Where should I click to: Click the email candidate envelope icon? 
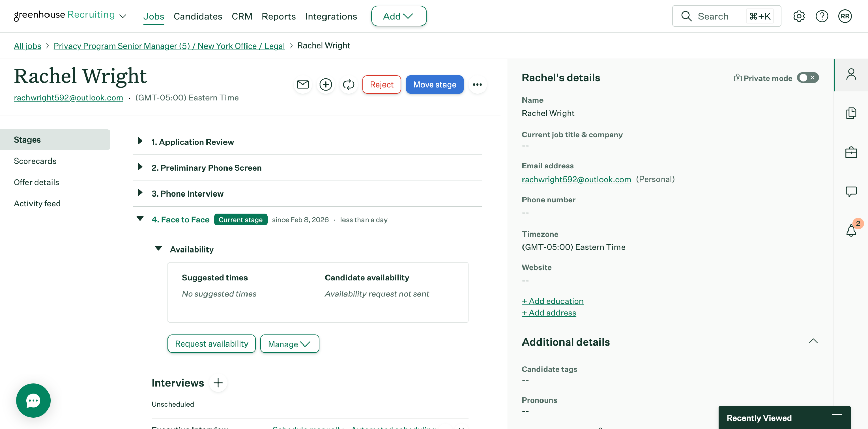[x=302, y=85]
